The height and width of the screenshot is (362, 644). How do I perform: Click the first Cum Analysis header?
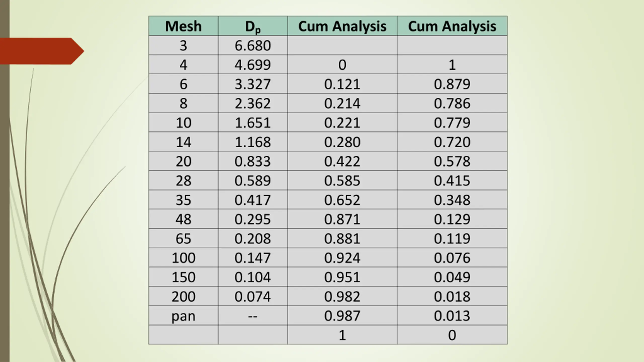tap(342, 26)
